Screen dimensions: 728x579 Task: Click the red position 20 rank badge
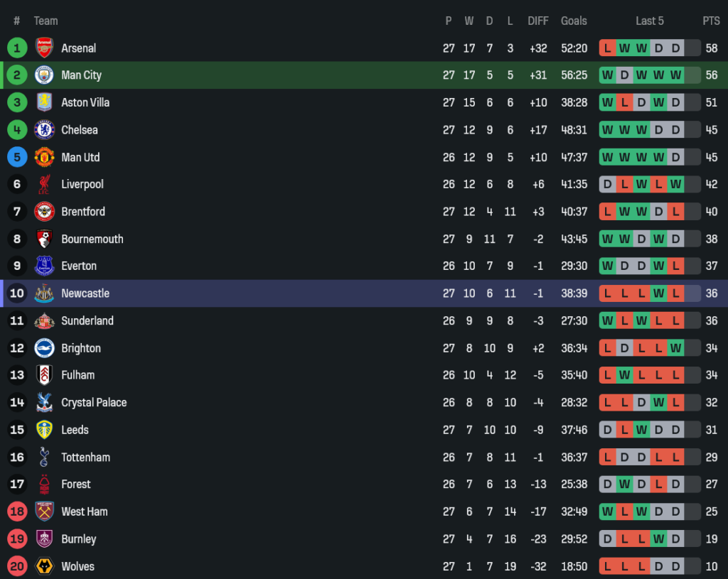[17, 566]
